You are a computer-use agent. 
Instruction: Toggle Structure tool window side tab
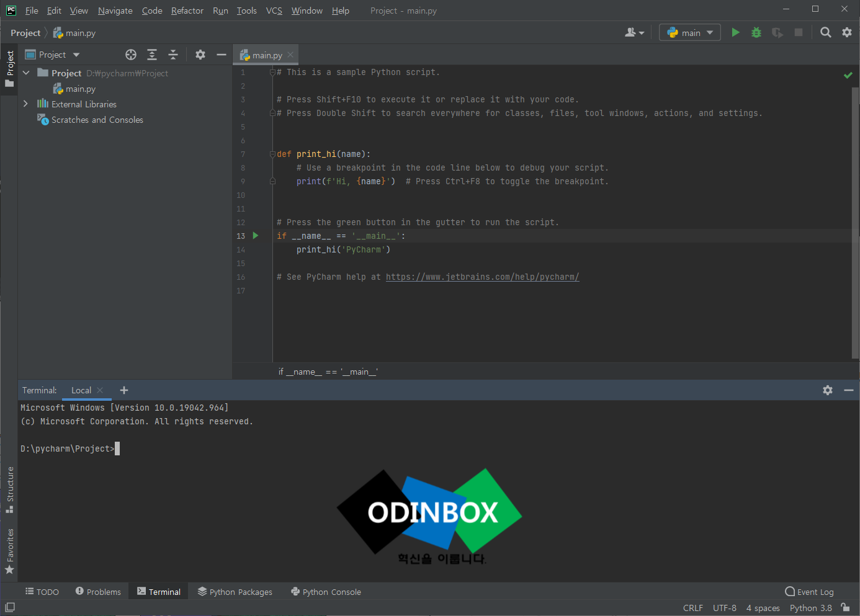[x=9, y=489]
